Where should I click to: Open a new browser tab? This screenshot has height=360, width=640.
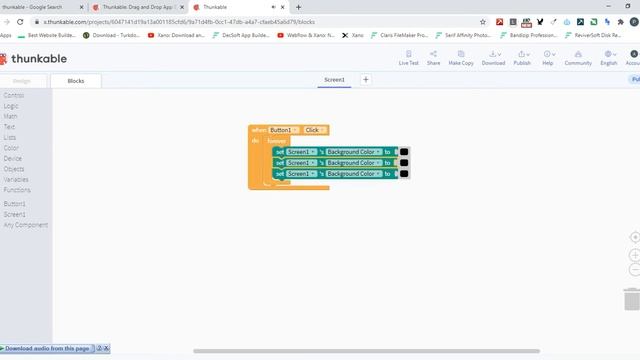[x=298, y=7]
